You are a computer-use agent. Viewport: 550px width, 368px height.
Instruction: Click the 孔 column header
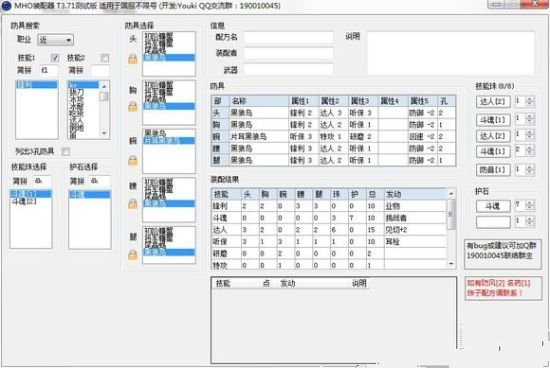click(x=446, y=101)
